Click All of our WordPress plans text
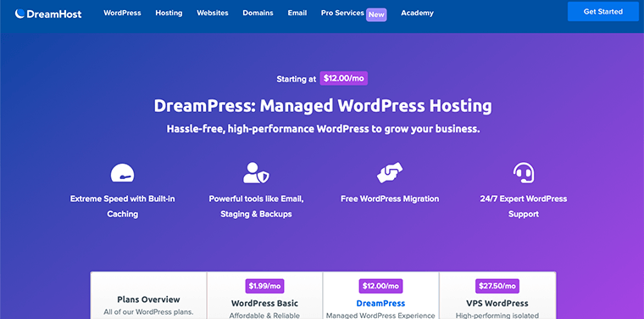The width and height of the screenshot is (644, 319). point(148,312)
